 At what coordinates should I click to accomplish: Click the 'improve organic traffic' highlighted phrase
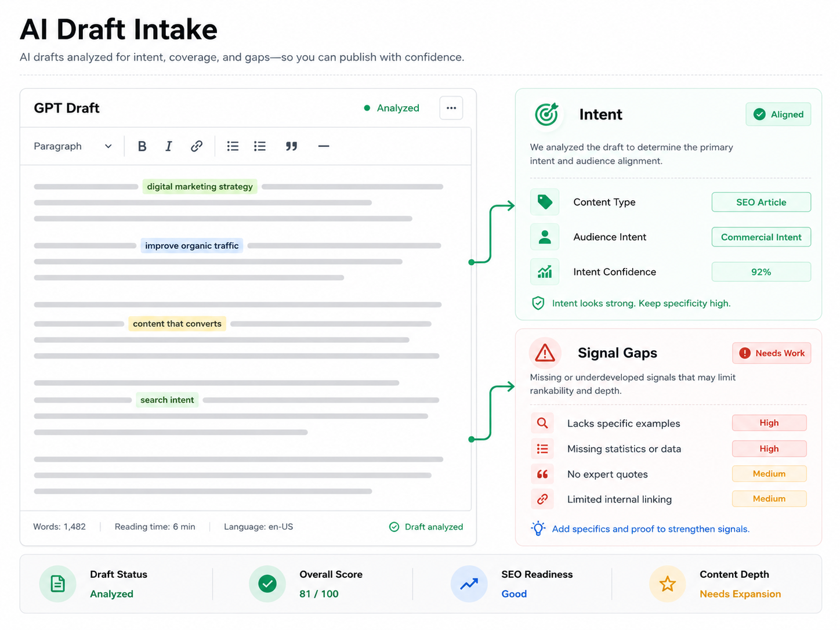[192, 245]
